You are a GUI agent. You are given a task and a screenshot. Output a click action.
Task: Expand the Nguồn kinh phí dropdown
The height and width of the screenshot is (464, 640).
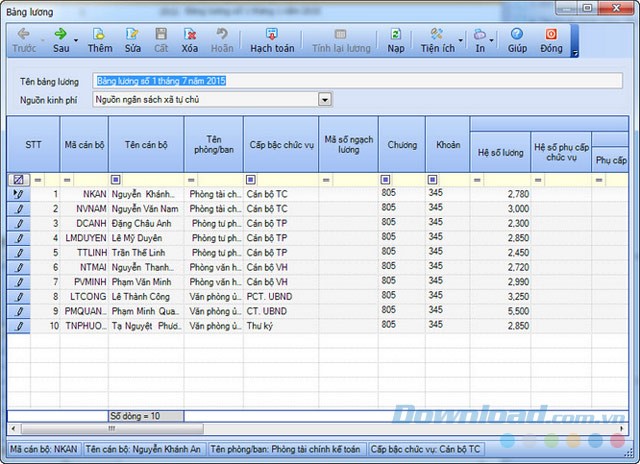pos(324,100)
